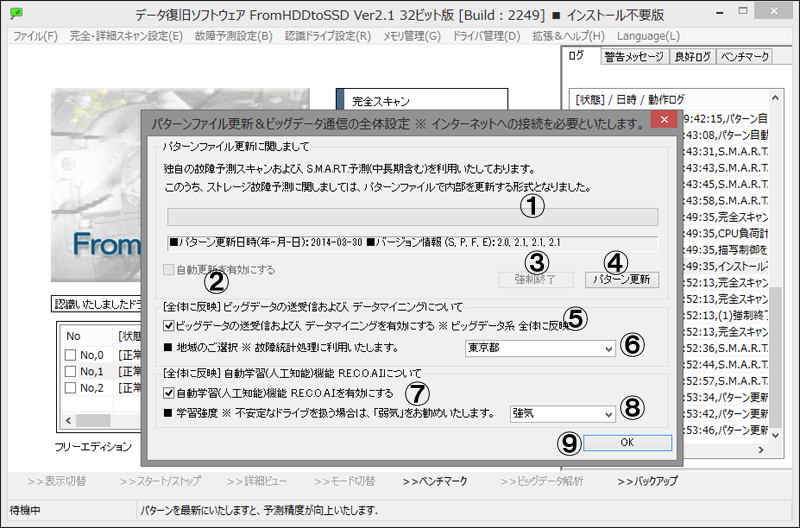The height and width of the screenshot is (528, 800).
Task: Open 認識ドライブ設定(R) menu
Action: [x=328, y=36]
